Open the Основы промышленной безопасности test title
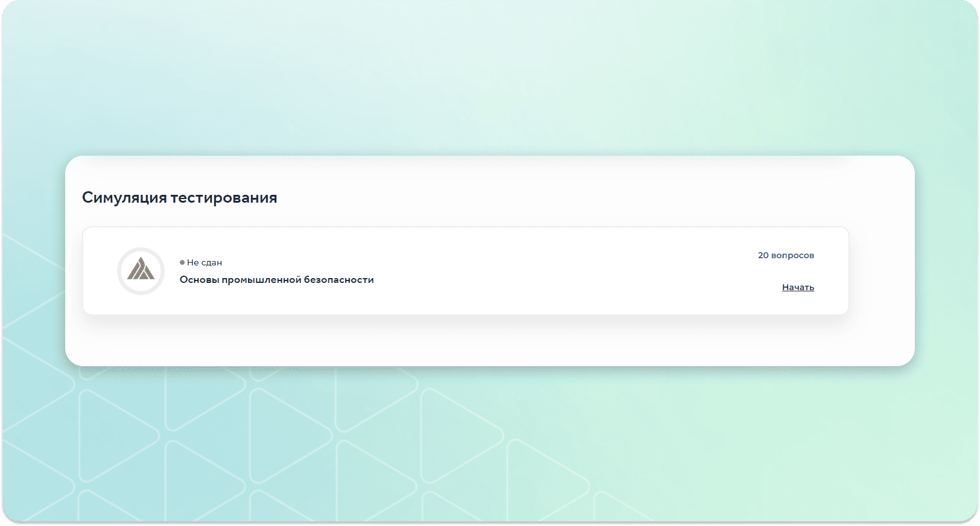The height and width of the screenshot is (526, 980). pos(276,280)
